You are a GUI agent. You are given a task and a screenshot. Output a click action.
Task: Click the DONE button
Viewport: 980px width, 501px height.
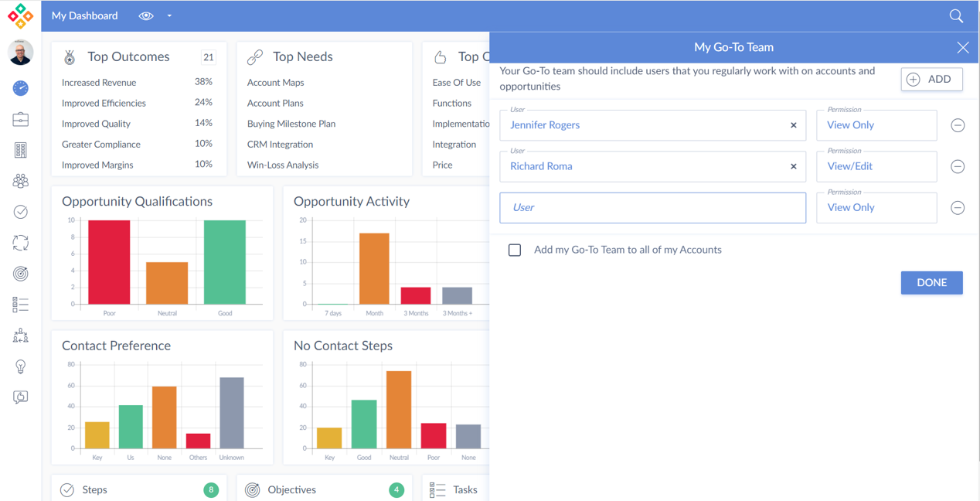click(x=931, y=282)
